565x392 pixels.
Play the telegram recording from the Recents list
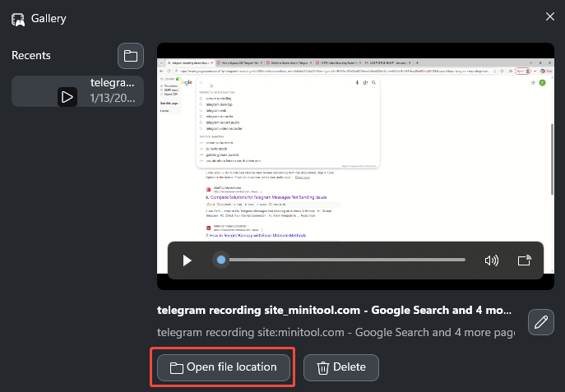click(67, 97)
